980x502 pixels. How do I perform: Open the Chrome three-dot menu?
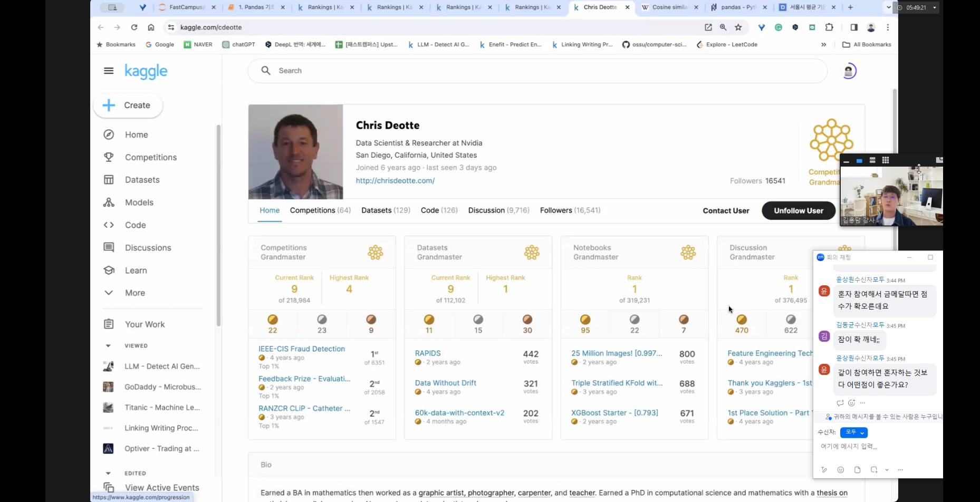tap(888, 27)
